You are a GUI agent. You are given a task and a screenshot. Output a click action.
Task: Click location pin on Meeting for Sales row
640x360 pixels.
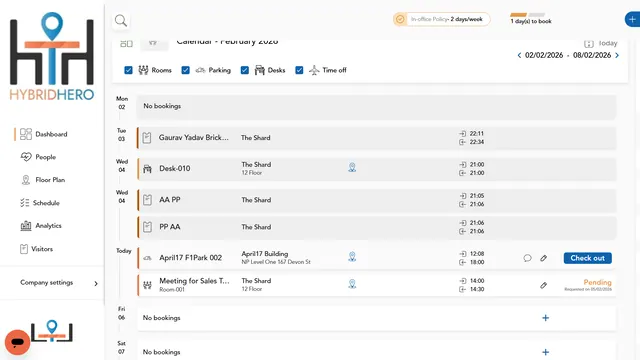(x=352, y=284)
